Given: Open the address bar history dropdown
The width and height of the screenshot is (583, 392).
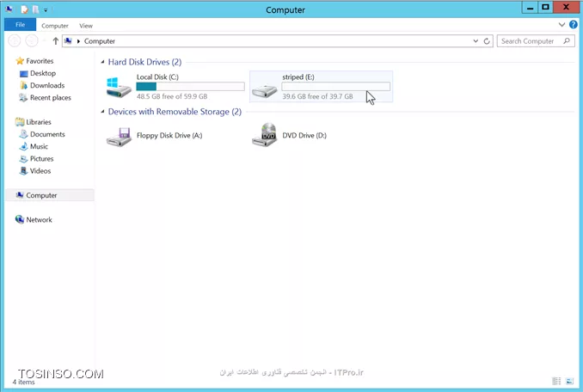Looking at the screenshot, I should [476, 41].
